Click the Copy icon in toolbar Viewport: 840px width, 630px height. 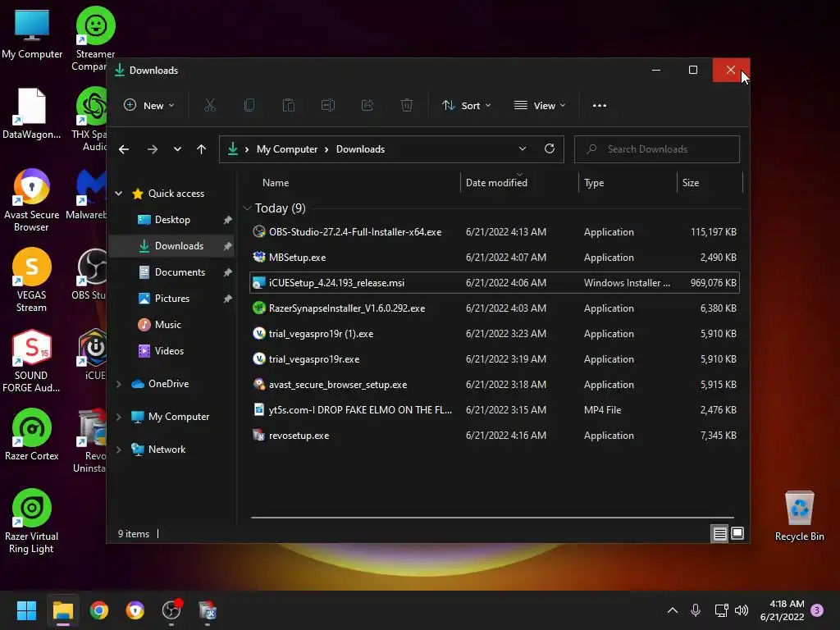[249, 106]
